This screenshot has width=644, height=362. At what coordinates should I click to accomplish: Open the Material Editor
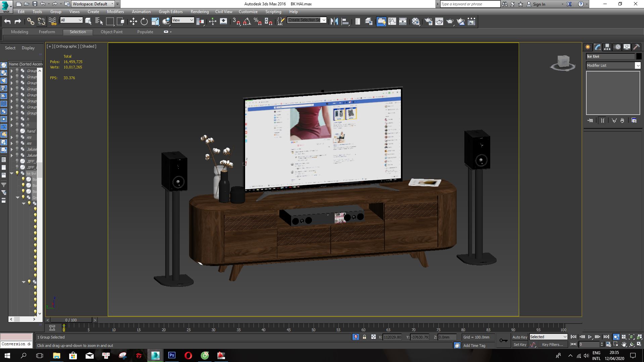pyautogui.click(x=416, y=21)
